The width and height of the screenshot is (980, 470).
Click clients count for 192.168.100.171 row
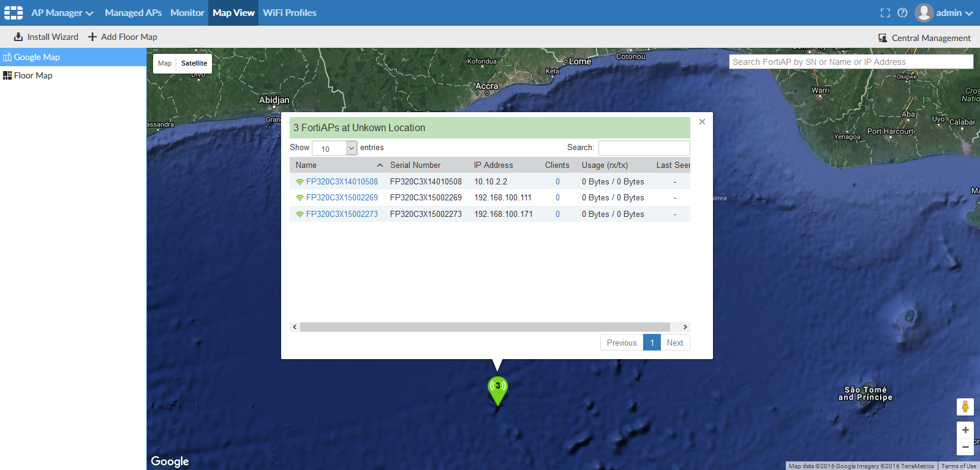click(557, 214)
